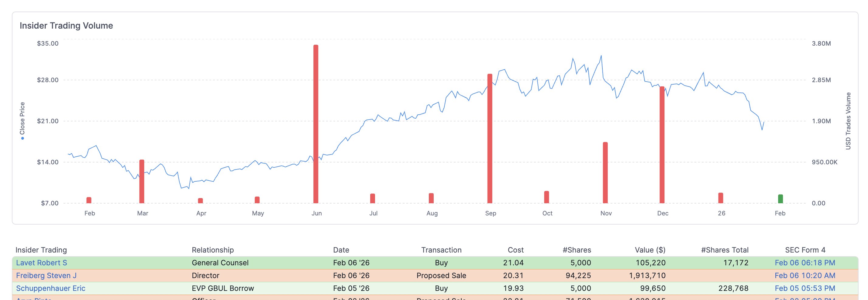Select the tall red bar at Dec
The height and width of the screenshot is (300, 868).
662,145
